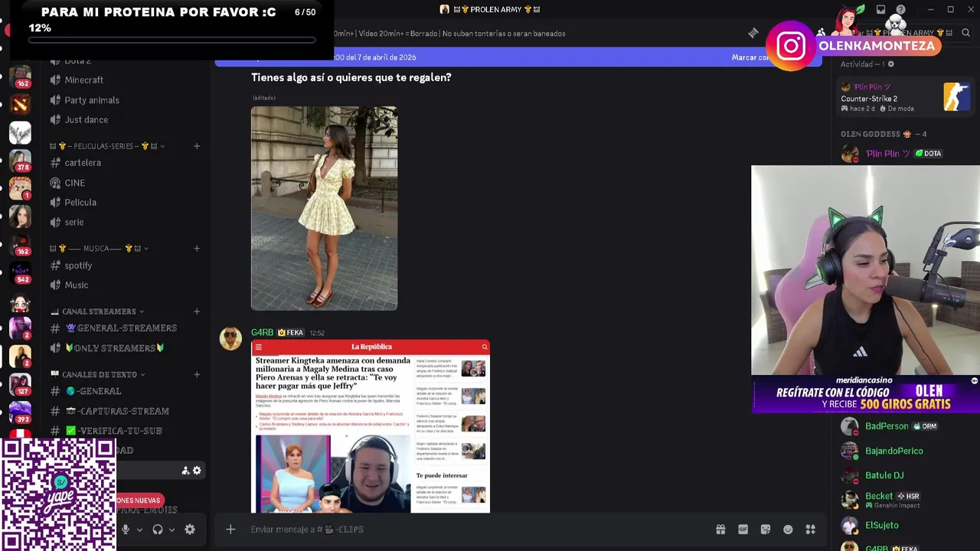Open the Discord help icon
The height and width of the screenshot is (551, 980).
900,10
